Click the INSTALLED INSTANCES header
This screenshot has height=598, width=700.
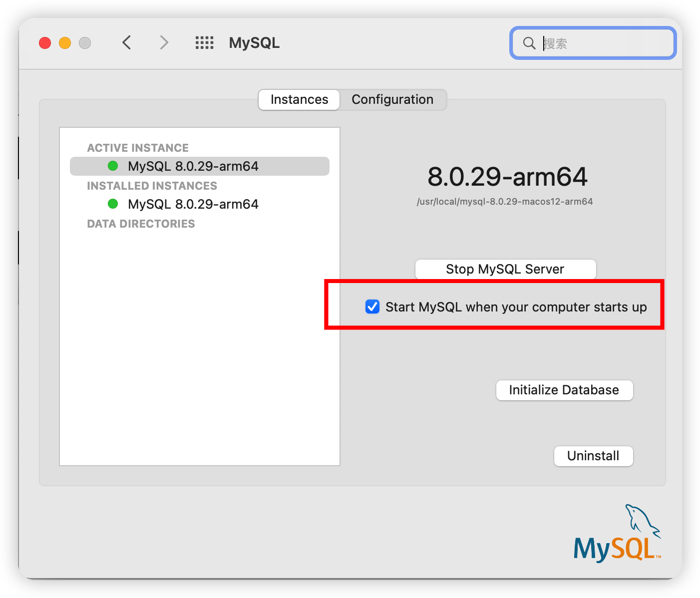pyautogui.click(x=152, y=186)
